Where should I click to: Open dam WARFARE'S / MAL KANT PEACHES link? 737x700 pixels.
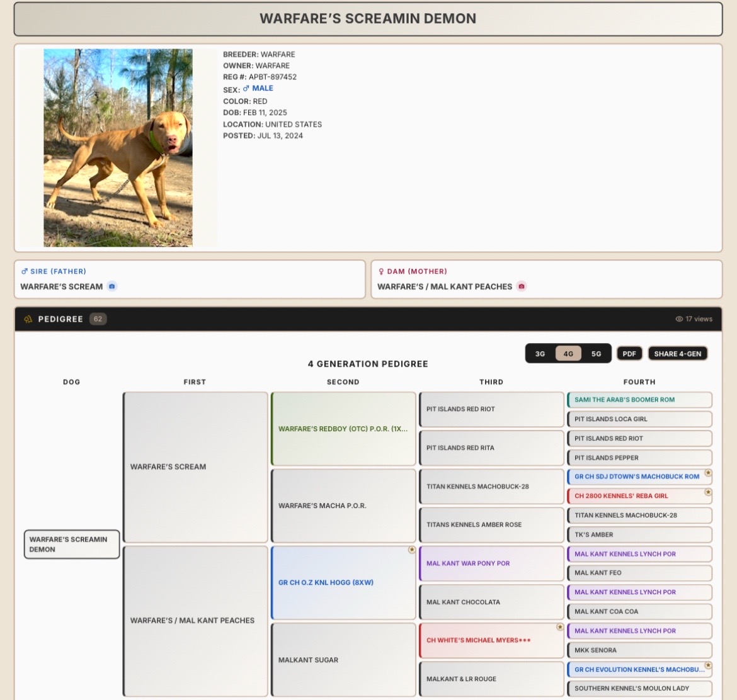point(445,286)
